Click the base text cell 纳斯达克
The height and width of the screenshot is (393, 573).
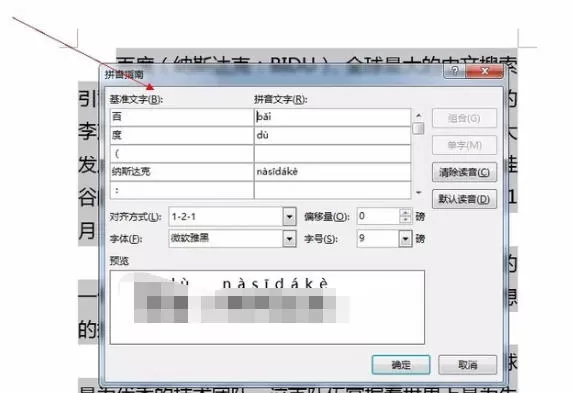182,172
